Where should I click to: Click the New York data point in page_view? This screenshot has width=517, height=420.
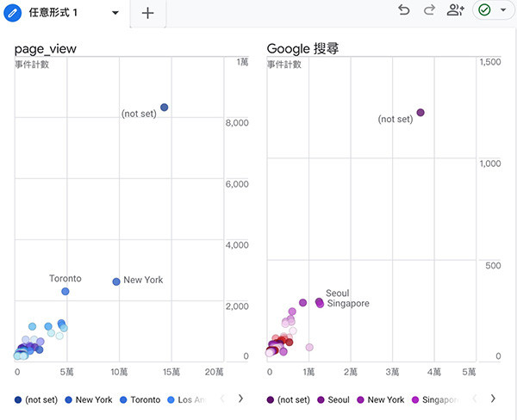coord(116,281)
